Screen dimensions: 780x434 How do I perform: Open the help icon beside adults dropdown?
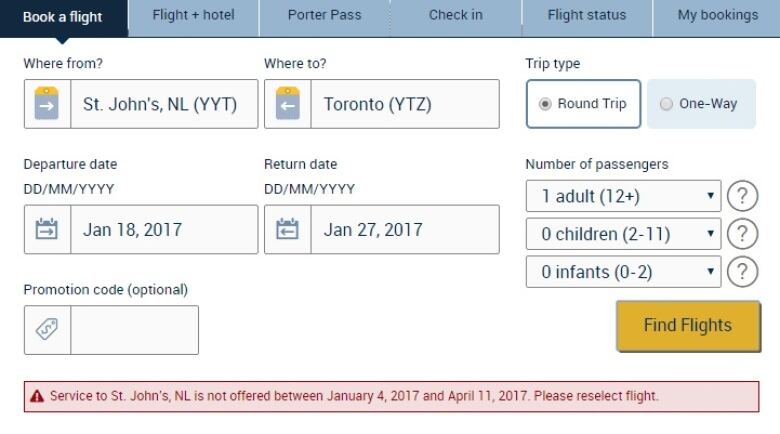point(742,196)
